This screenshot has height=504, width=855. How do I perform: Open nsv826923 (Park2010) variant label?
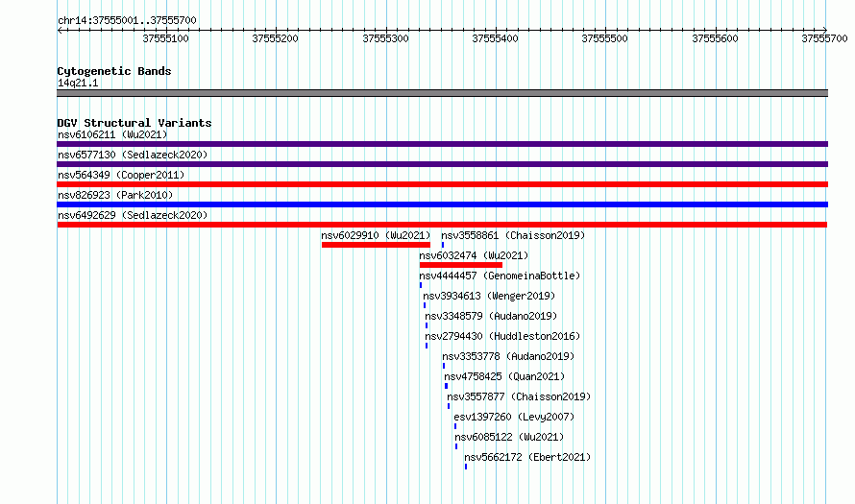115,195
